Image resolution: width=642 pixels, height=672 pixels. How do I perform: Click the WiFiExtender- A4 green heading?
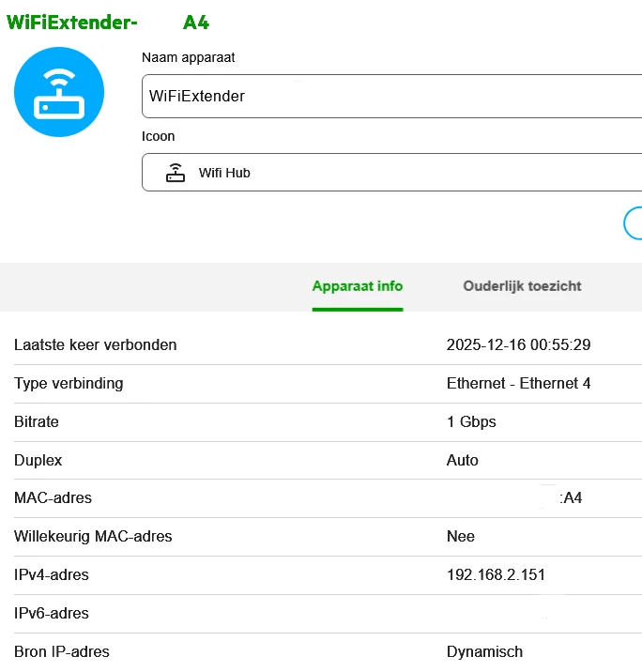108,23
